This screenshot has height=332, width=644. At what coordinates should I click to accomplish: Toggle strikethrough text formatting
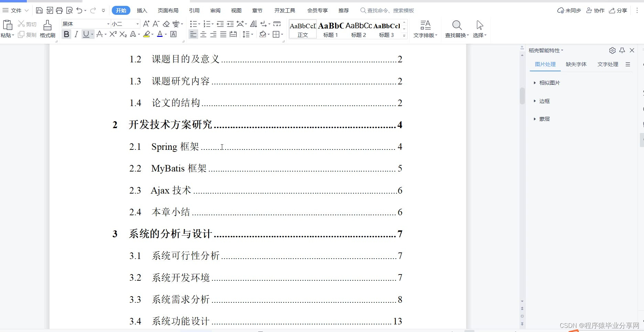[99, 34]
